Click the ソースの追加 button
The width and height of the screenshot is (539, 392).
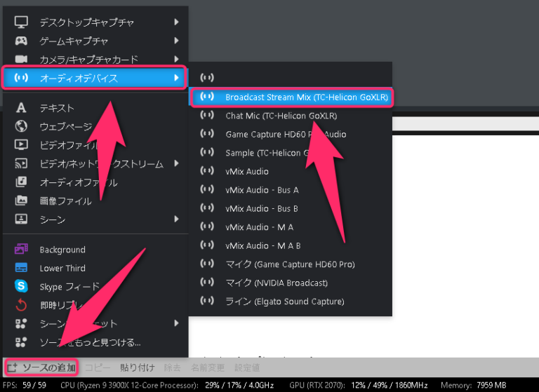41,367
